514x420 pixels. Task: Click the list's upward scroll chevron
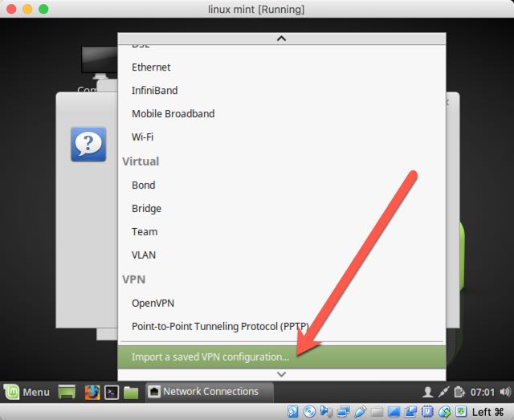(x=282, y=39)
